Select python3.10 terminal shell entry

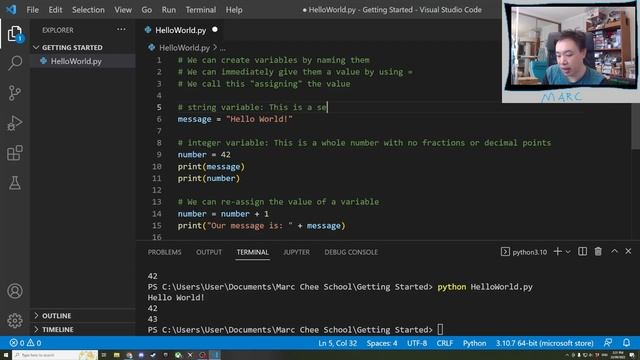coord(524,252)
